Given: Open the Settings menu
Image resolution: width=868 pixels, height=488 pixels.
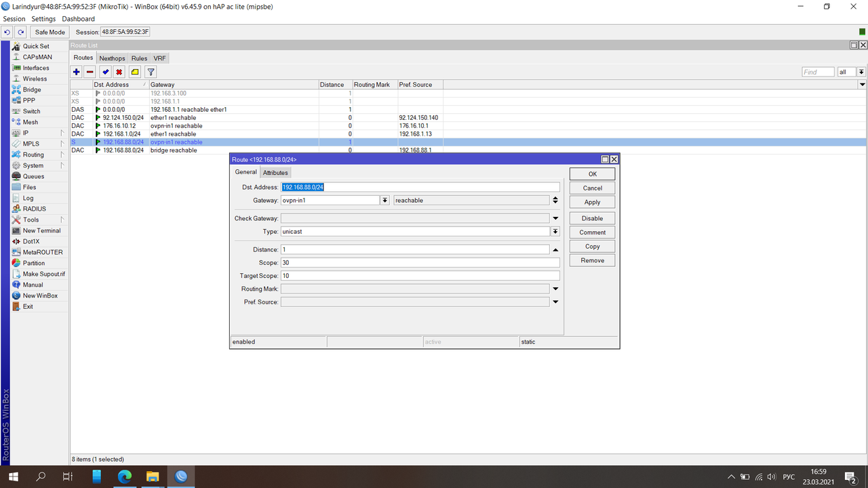Looking at the screenshot, I should pyautogui.click(x=44, y=19).
